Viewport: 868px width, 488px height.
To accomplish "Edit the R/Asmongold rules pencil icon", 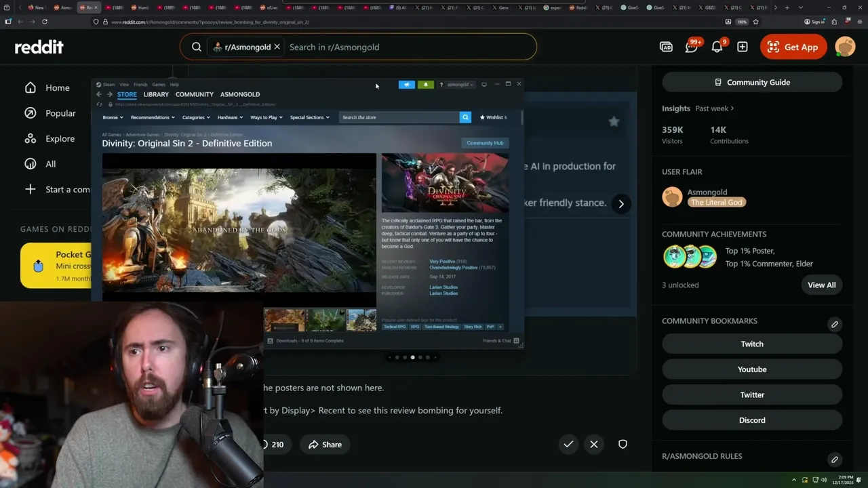I will pos(835,459).
